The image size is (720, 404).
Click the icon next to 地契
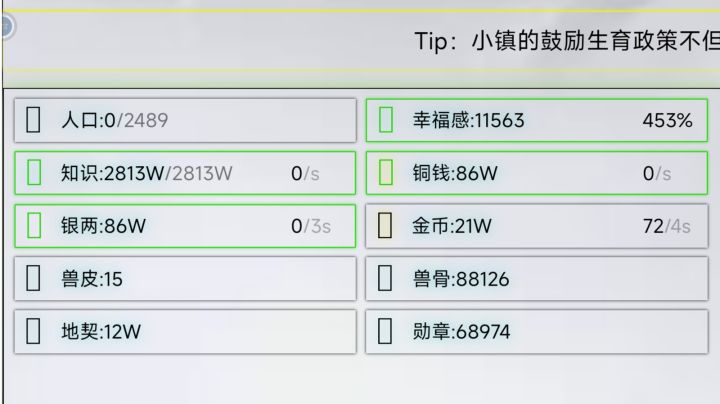point(33,331)
